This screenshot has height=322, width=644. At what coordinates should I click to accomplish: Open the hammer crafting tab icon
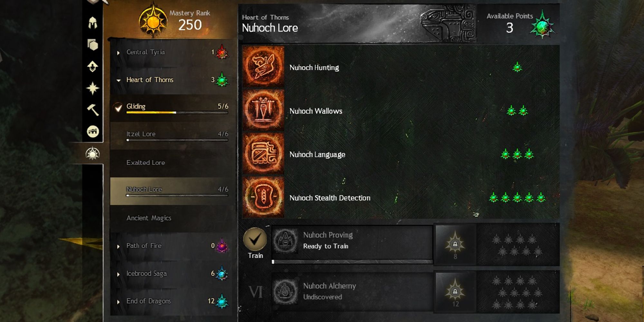93,110
